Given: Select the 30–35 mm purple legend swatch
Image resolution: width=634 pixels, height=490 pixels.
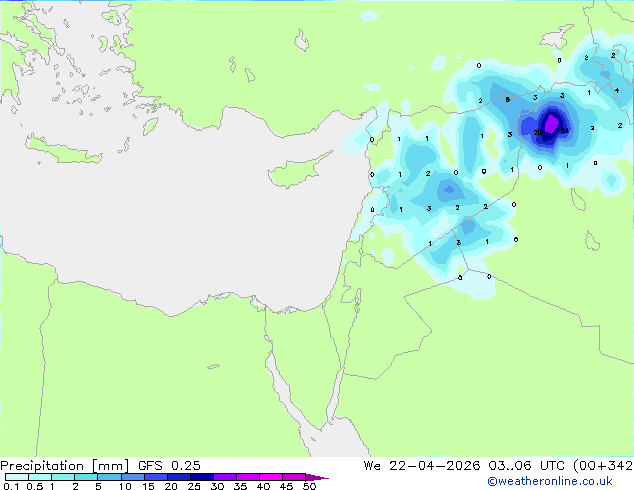Looking at the screenshot, I should pos(224,477).
